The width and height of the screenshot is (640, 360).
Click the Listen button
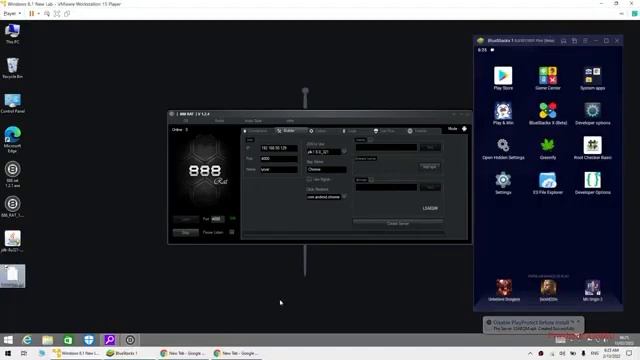pos(186,219)
